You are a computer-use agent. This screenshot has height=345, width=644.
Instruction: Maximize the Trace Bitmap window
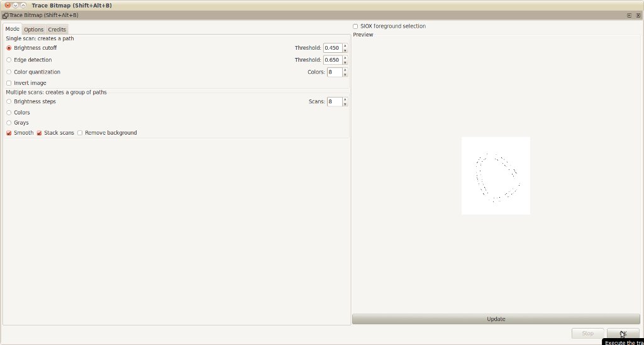coord(23,5)
